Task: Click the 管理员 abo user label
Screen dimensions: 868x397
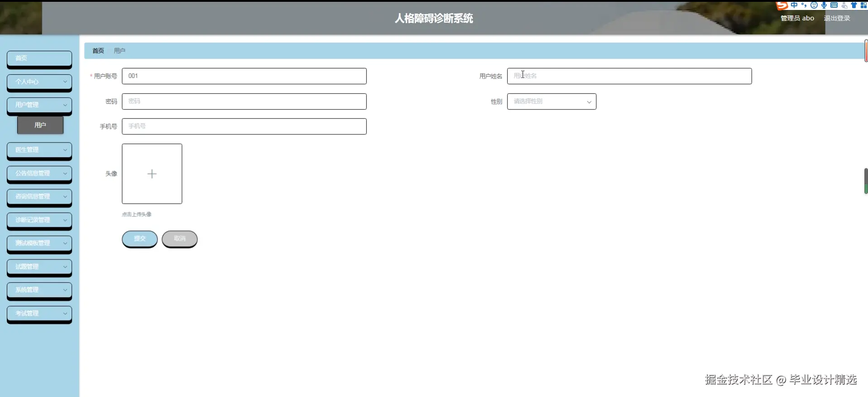Action: click(797, 18)
